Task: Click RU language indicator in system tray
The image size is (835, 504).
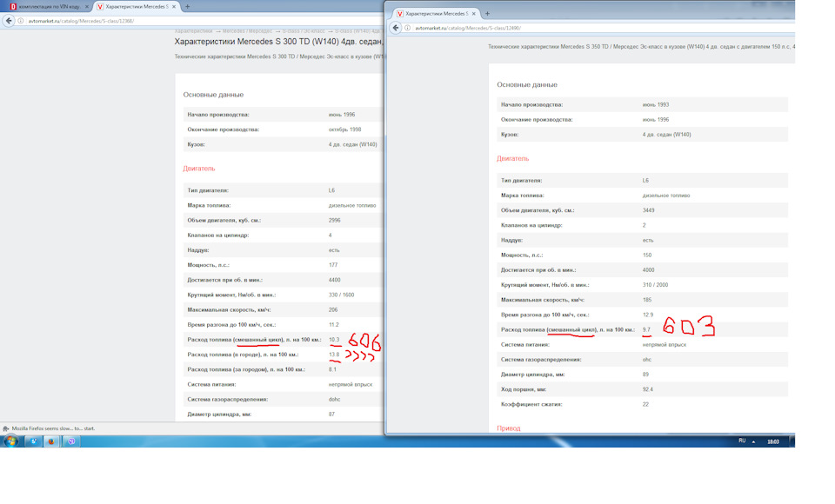Action: point(742,441)
